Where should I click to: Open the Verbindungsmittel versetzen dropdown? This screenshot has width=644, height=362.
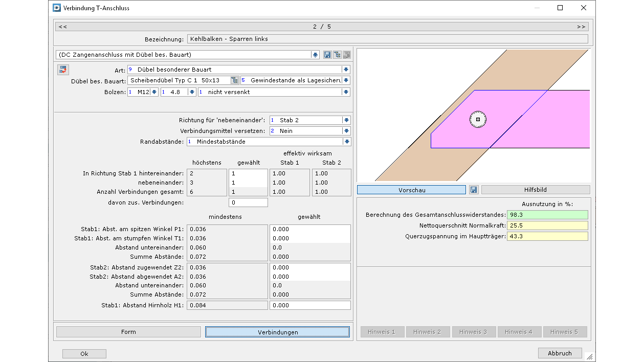(x=346, y=131)
